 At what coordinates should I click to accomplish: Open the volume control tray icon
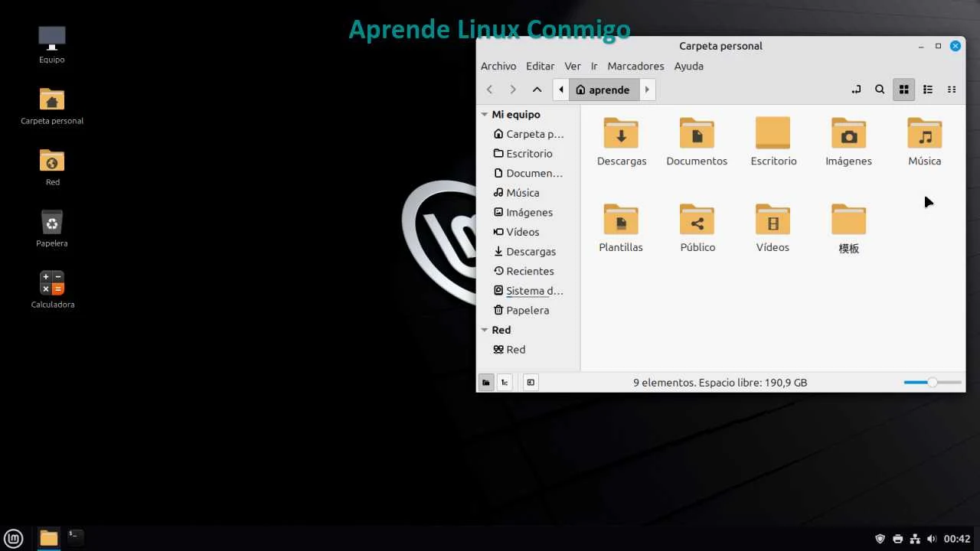tap(931, 539)
